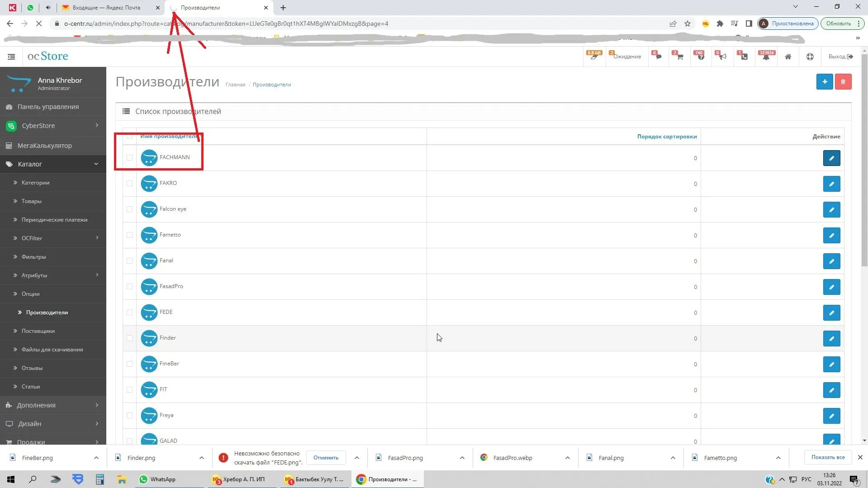Select checkbox for Fanal

tap(130, 261)
